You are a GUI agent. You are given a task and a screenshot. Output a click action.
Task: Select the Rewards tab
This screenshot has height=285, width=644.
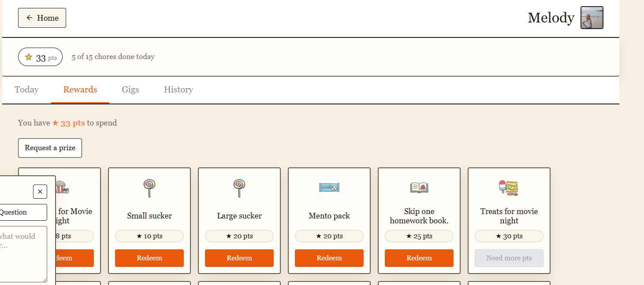(80, 90)
